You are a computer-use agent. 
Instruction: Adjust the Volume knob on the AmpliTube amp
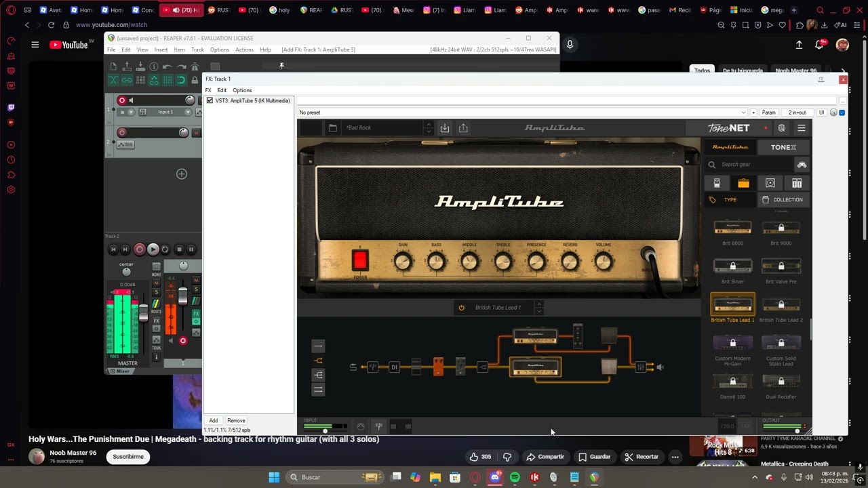[x=603, y=262]
